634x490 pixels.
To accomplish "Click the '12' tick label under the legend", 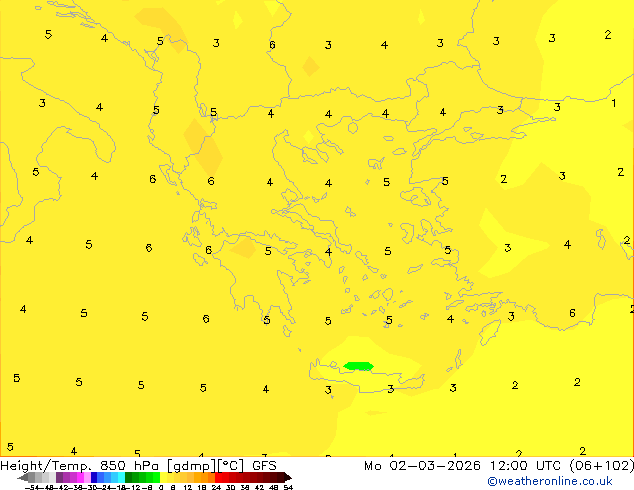I will click(188, 487).
